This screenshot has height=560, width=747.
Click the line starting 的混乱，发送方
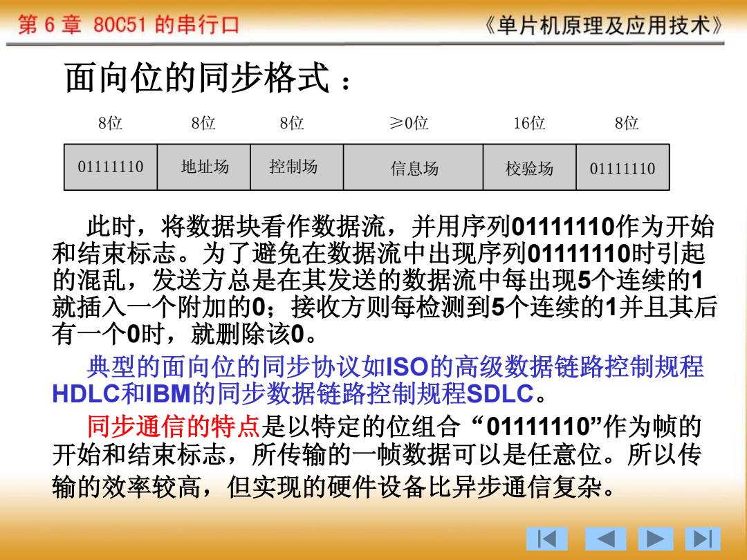coord(378,280)
